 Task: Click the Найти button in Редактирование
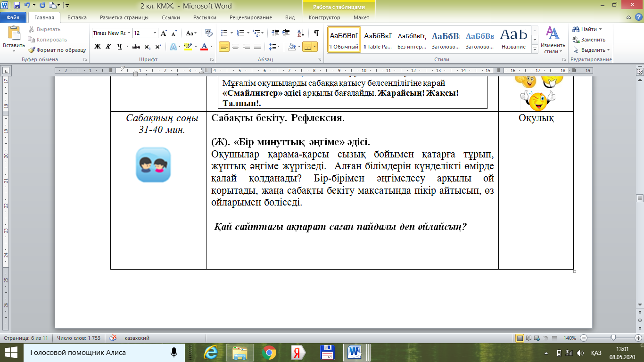click(x=588, y=29)
